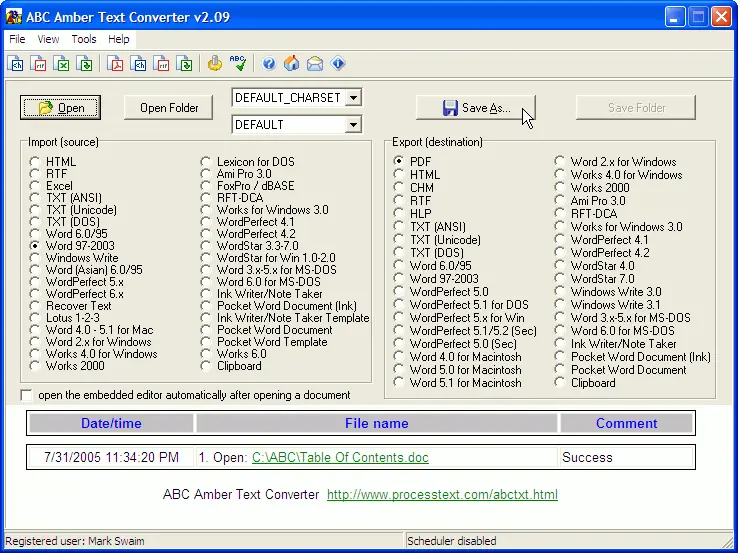Click the email envelope toolbar icon
738x553 pixels.
pos(315,64)
